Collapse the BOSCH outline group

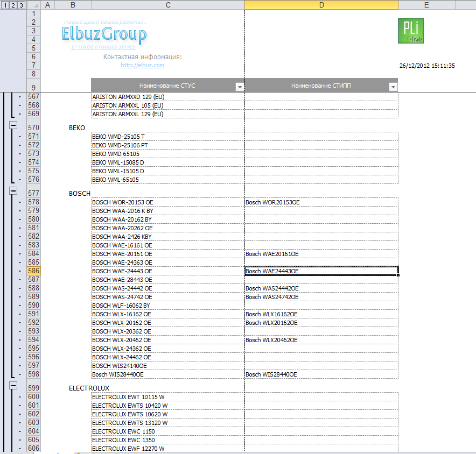coord(13,191)
